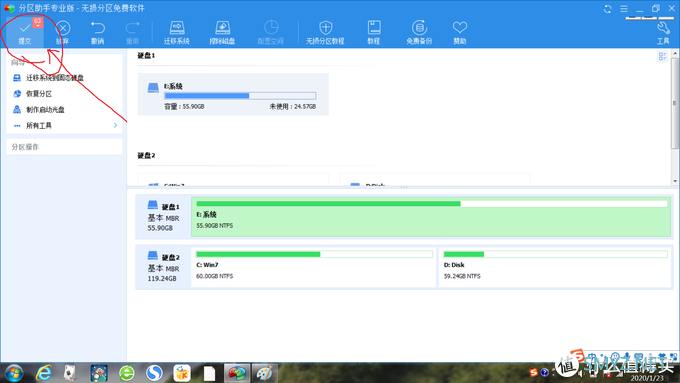Open the hamburger menu in title bar

(x=624, y=9)
